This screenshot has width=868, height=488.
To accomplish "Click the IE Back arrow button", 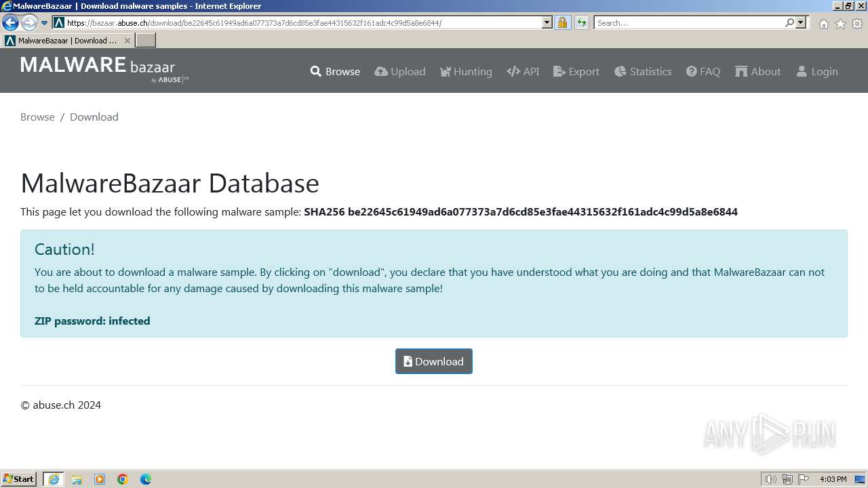I will pyautogui.click(x=10, y=23).
